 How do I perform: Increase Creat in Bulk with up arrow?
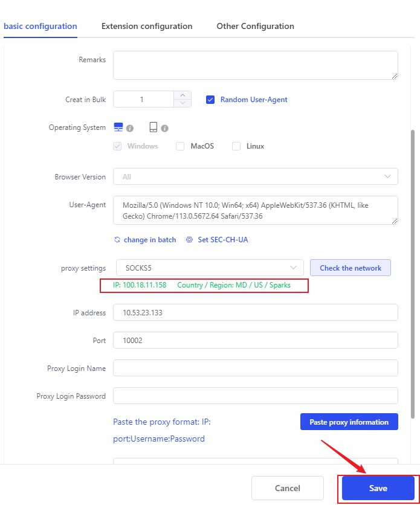(x=183, y=95)
